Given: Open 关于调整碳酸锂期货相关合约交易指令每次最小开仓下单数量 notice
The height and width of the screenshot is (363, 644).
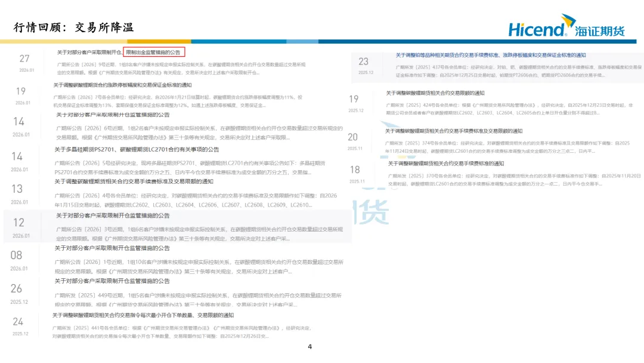Looking at the screenshot, I should [143, 315].
